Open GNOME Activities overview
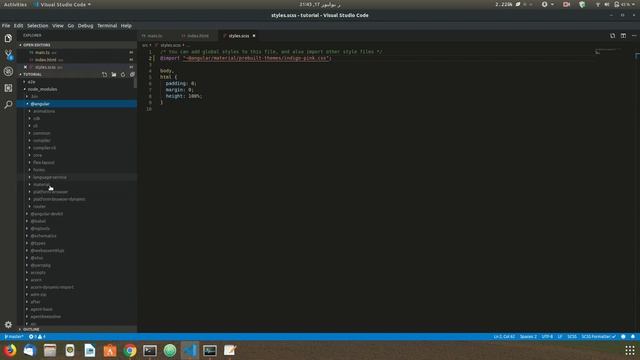This screenshot has width=640, height=360. tap(15, 4)
